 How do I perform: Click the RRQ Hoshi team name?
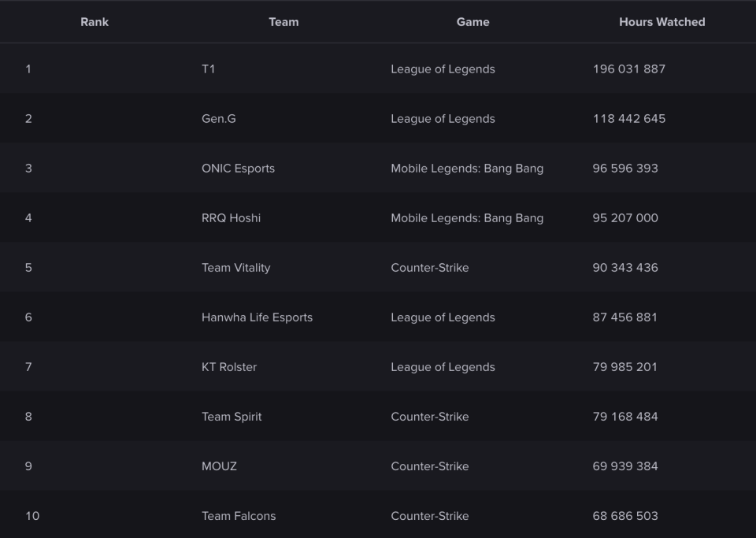(231, 218)
